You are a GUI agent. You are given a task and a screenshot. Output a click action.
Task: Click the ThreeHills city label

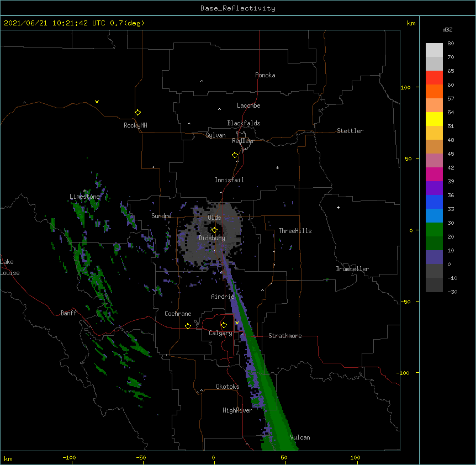(295, 231)
